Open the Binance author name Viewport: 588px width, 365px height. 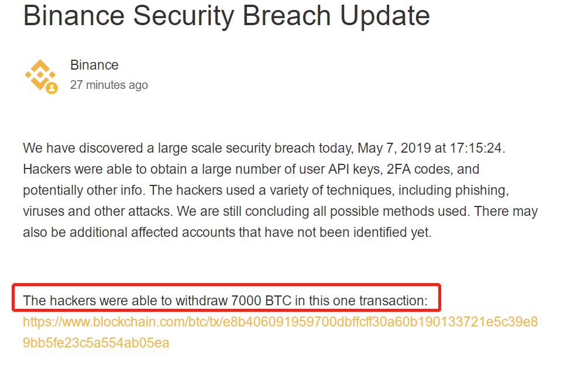coord(94,65)
